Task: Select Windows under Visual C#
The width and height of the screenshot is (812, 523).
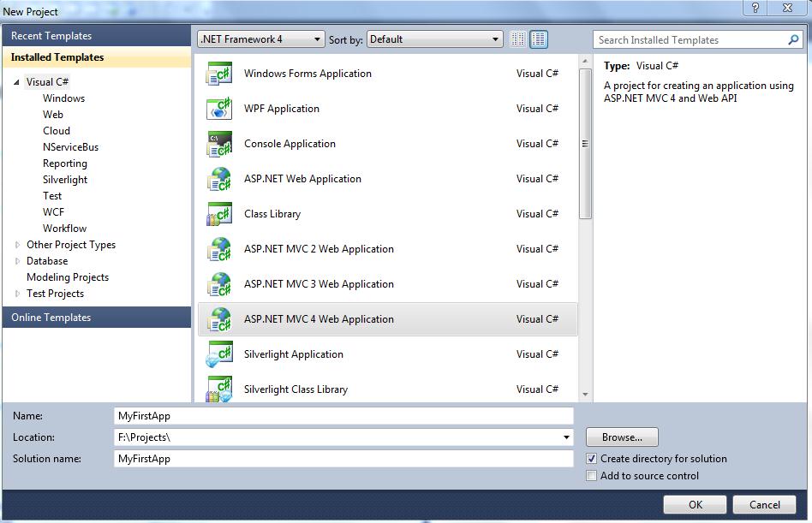Action: click(63, 98)
